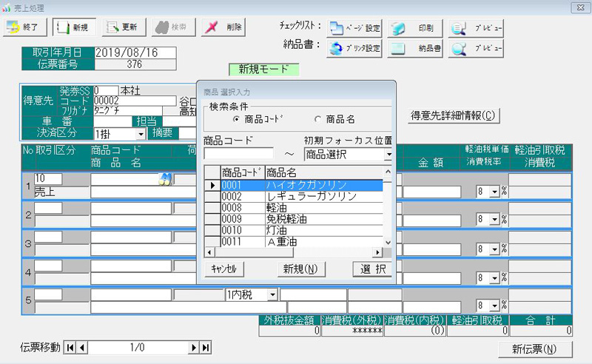Open ページ設定 for the checklist

point(354,29)
